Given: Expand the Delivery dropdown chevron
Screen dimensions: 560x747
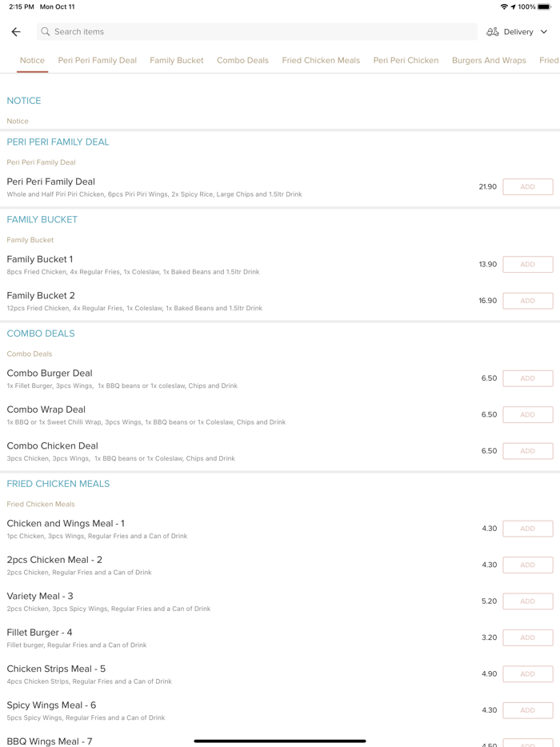Looking at the screenshot, I should [544, 32].
